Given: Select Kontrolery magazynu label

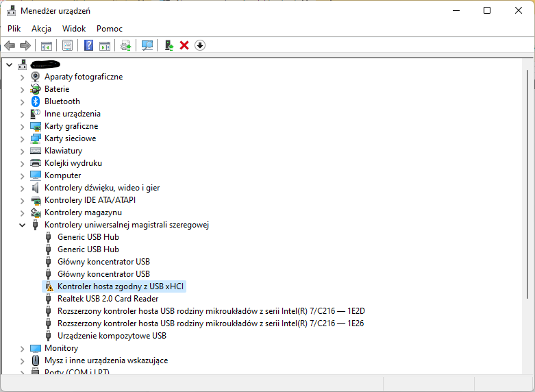Looking at the screenshot, I should pyautogui.click(x=83, y=212).
